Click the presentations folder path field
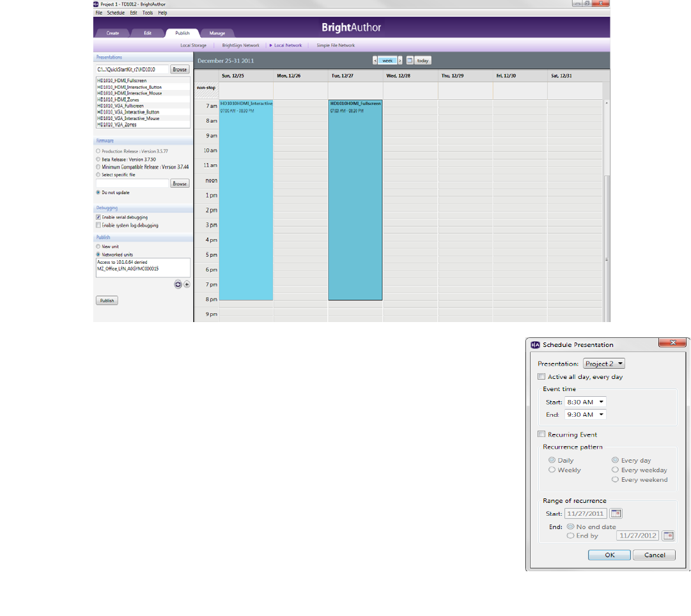 (132, 70)
